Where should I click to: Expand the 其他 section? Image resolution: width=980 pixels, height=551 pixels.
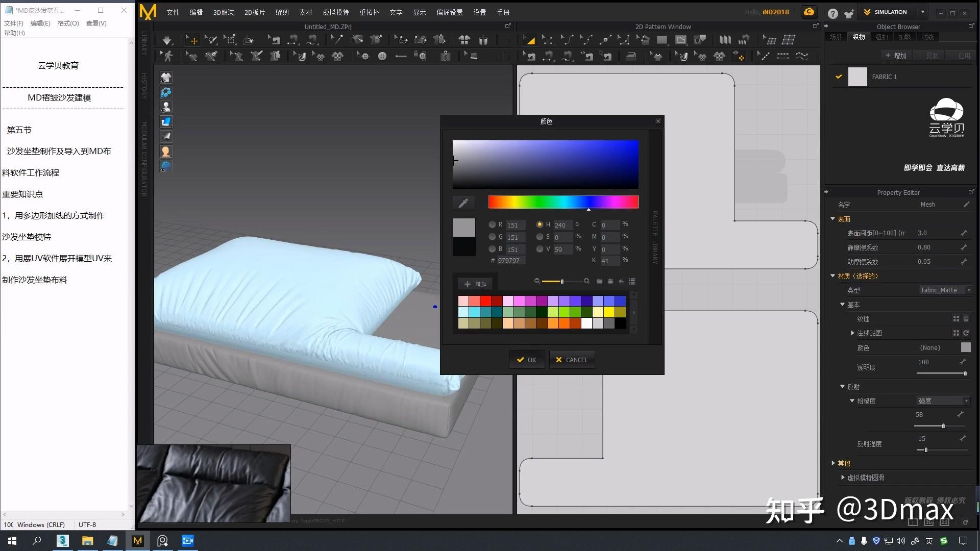click(833, 463)
